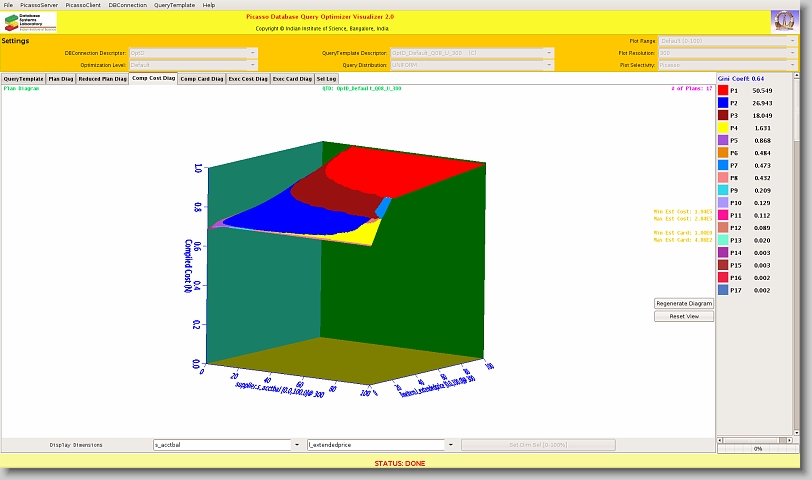The width and height of the screenshot is (812, 480).
Task: Switch to the Exec Card Diag tab
Action: (x=292, y=78)
